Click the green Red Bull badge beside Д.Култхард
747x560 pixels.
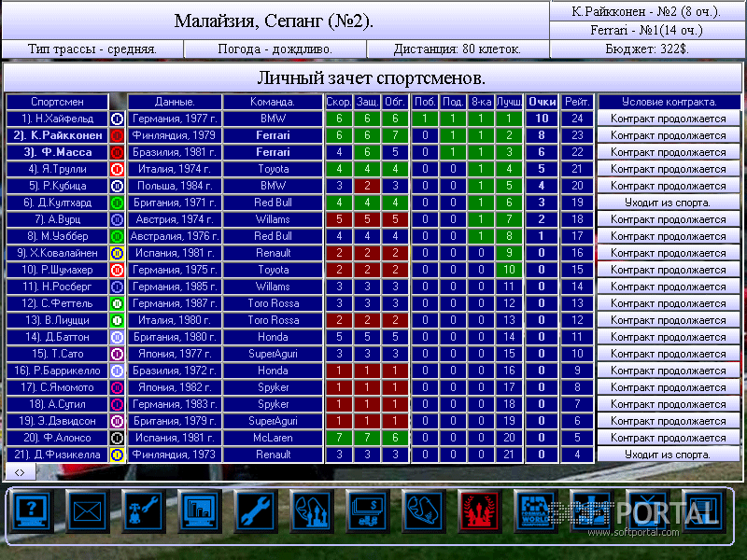pyautogui.click(x=118, y=203)
